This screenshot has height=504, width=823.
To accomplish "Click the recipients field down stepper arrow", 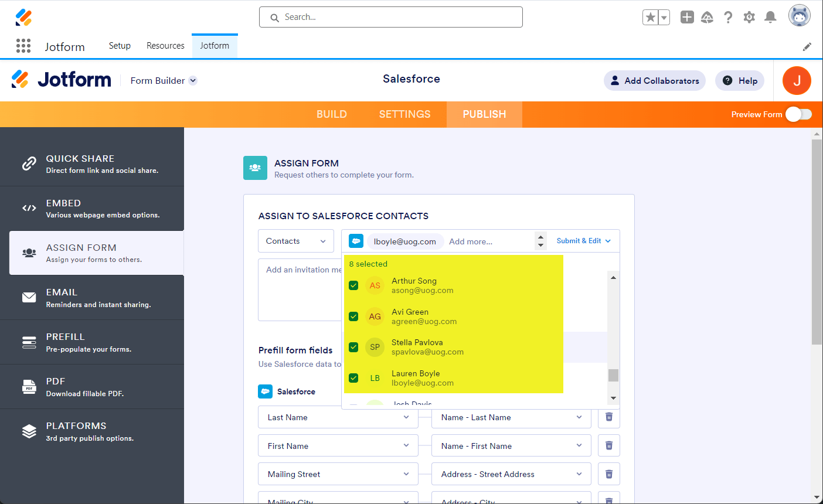I will point(540,245).
